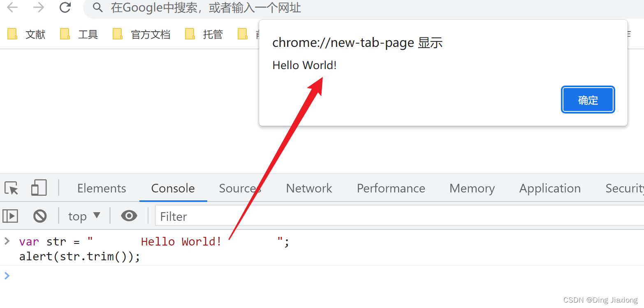The image size is (644, 308).
Task: Open the top JavaScript context dropdown
Action: [x=84, y=216]
